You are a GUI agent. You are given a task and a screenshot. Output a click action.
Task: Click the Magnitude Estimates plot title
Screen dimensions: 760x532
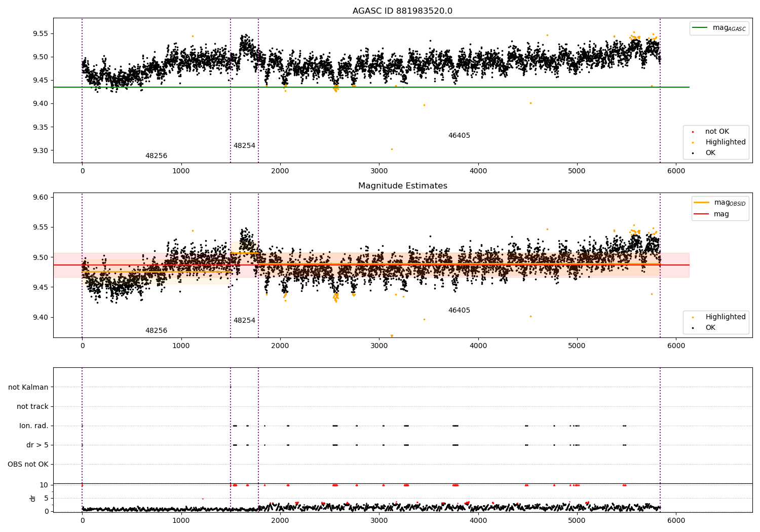pos(402,186)
